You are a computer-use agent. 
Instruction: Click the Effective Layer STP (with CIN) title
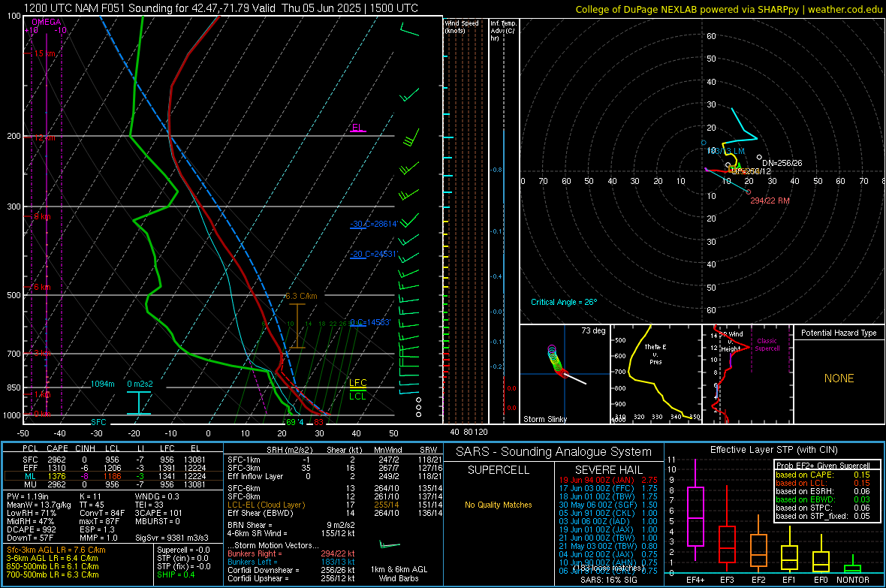pos(774,450)
